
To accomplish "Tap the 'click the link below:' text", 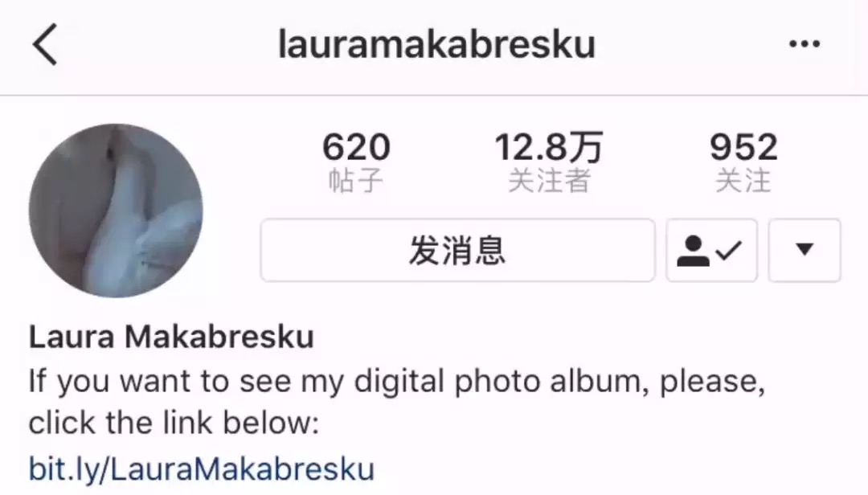I will [x=174, y=423].
